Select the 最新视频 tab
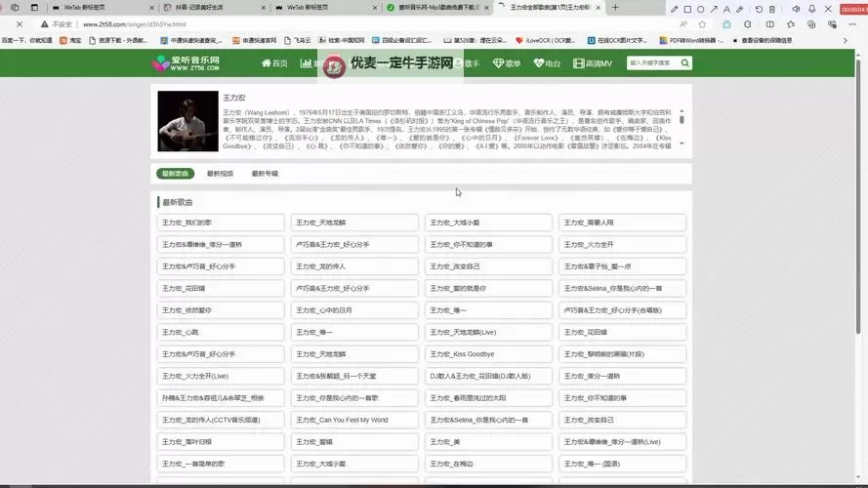Screen dimensions: 868x488 pos(220,174)
